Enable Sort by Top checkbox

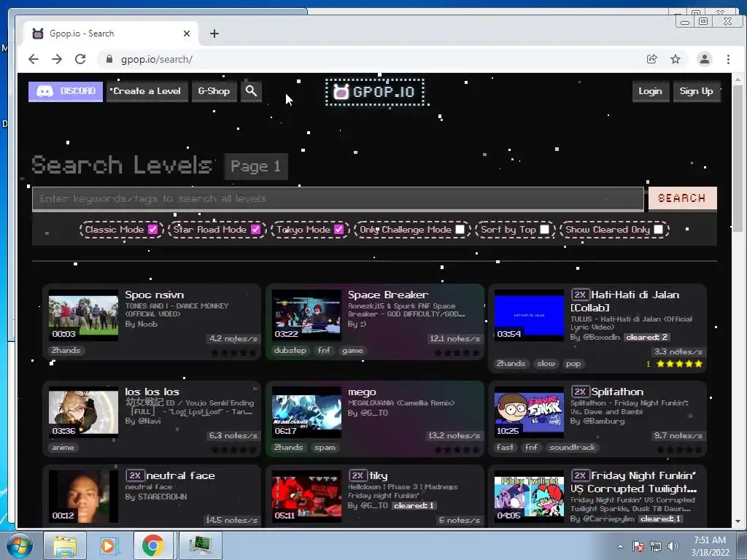coord(544,229)
